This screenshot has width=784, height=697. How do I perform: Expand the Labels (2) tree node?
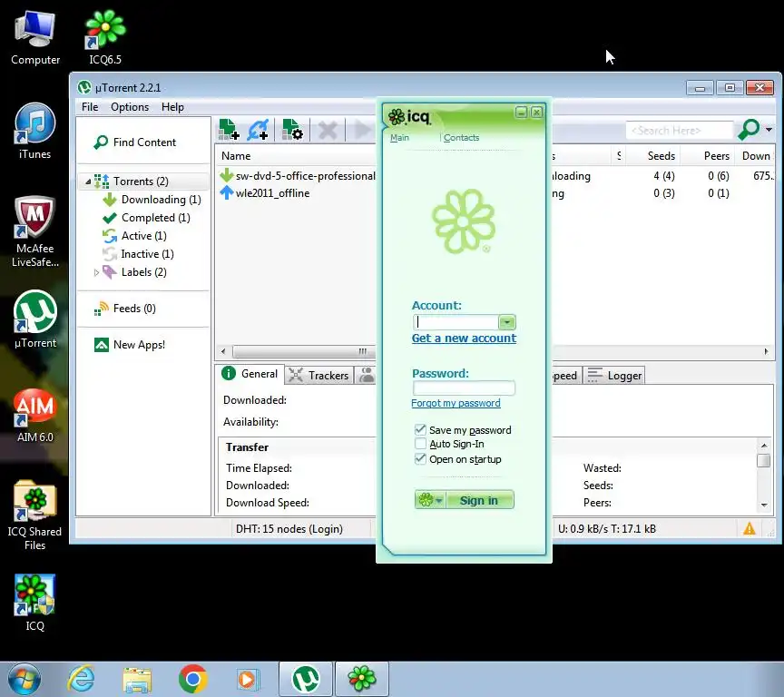[x=96, y=272]
